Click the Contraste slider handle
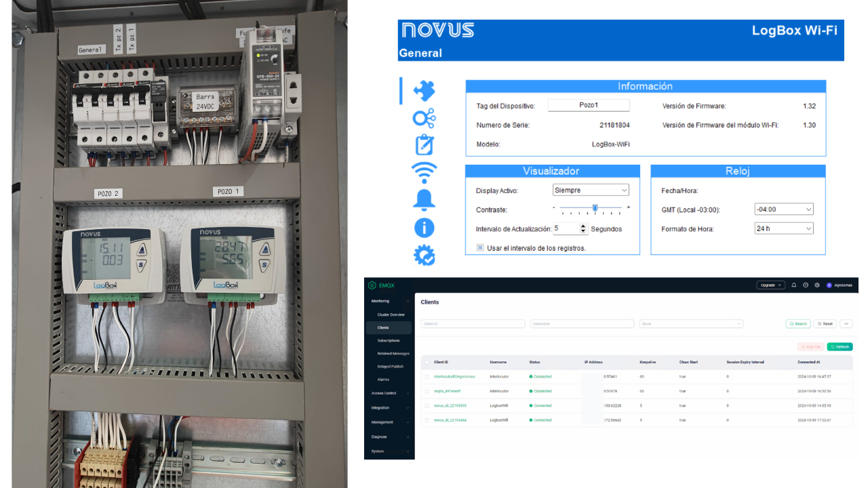The image size is (868, 488). [x=595, y=208]
